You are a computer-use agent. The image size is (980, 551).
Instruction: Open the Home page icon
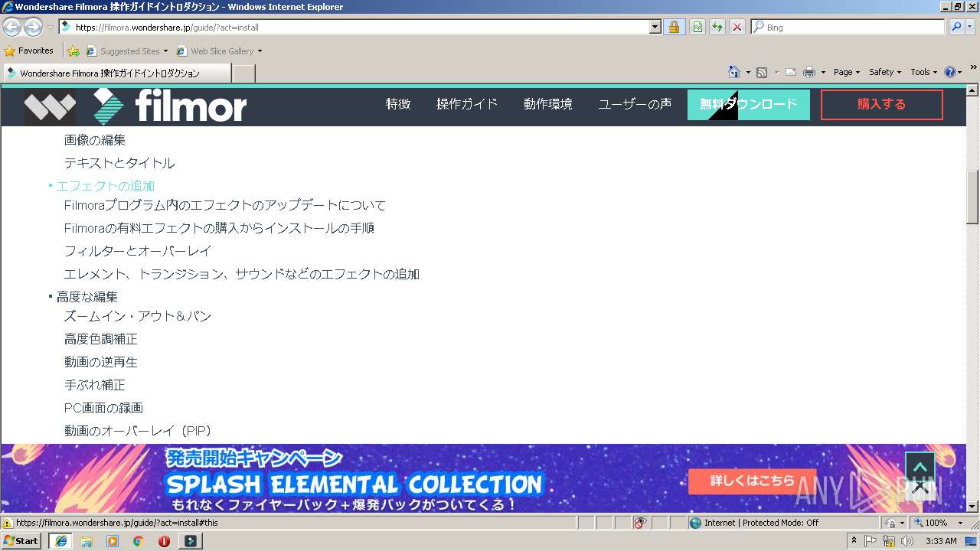[734, 72]
